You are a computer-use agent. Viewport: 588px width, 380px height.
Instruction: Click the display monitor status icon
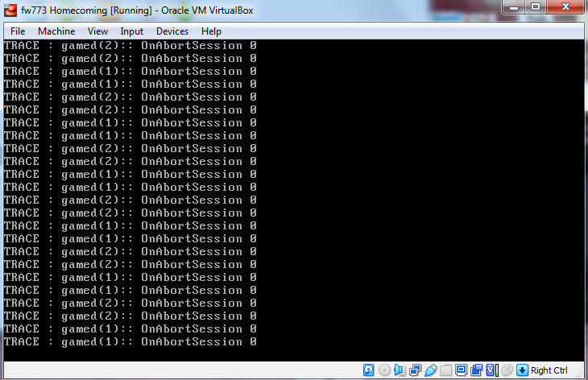pos(461,370)
